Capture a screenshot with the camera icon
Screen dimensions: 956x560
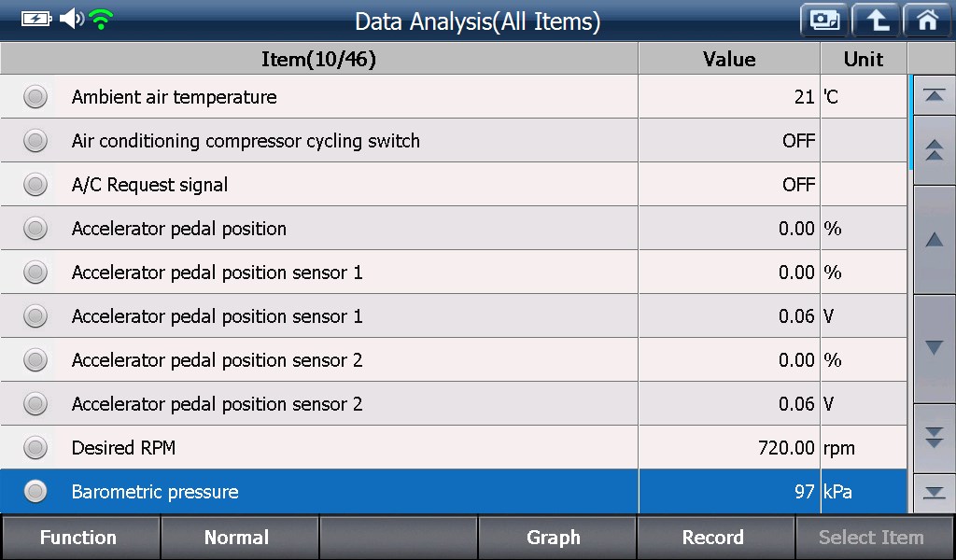pos(824,21)
